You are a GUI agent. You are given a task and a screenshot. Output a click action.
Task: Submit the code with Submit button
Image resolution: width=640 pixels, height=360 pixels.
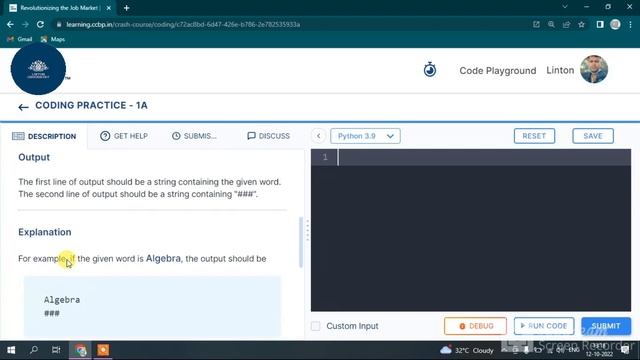pyautogui.click(x=606, y=326)
